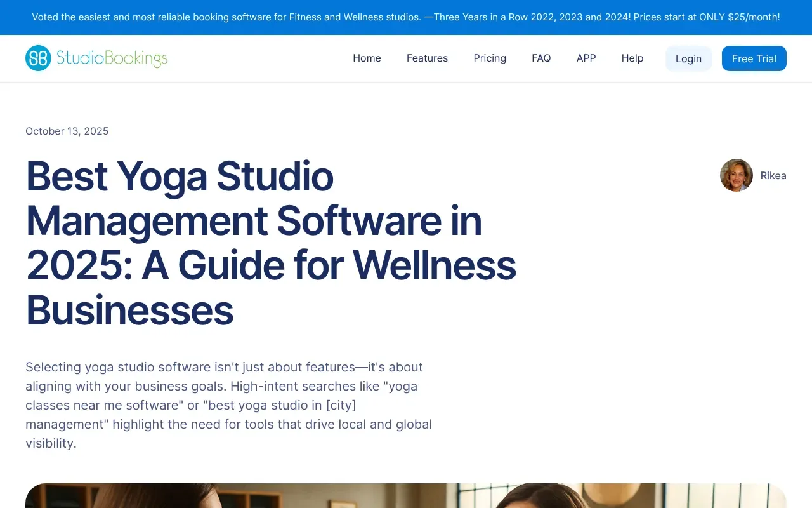Click the October 13, 2025 post date
The height and width of the screenshot is (508, 812).
click(x=67, y=131)
